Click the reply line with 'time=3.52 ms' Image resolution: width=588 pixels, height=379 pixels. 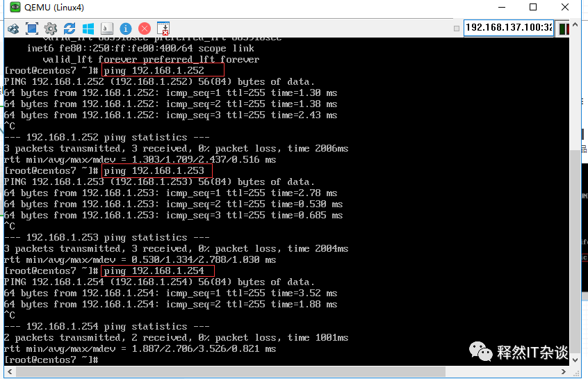170,293
